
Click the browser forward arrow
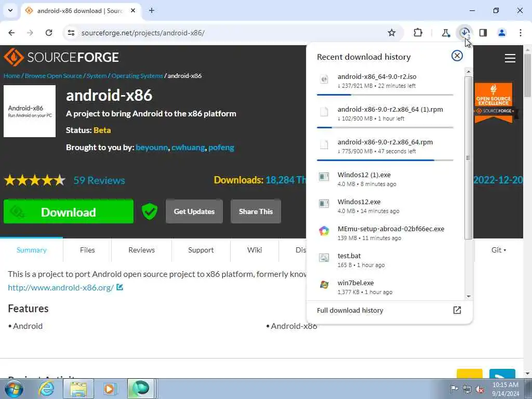[x=30, y=33]
